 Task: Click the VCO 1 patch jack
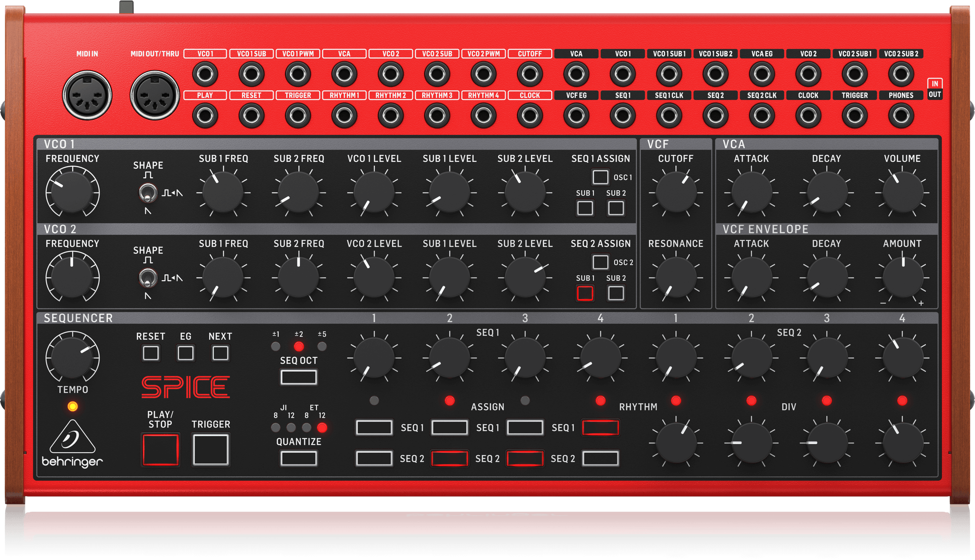point(206,74)
